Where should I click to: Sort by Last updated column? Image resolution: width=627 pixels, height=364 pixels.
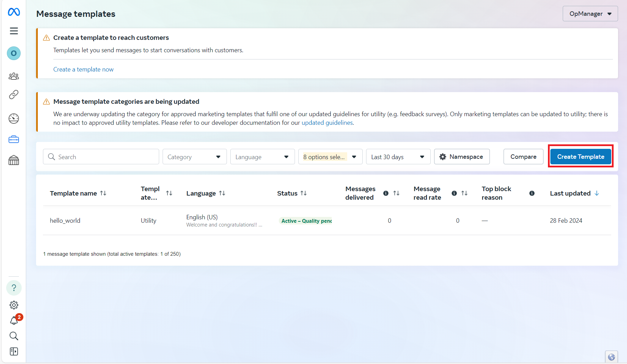[597, 193]
